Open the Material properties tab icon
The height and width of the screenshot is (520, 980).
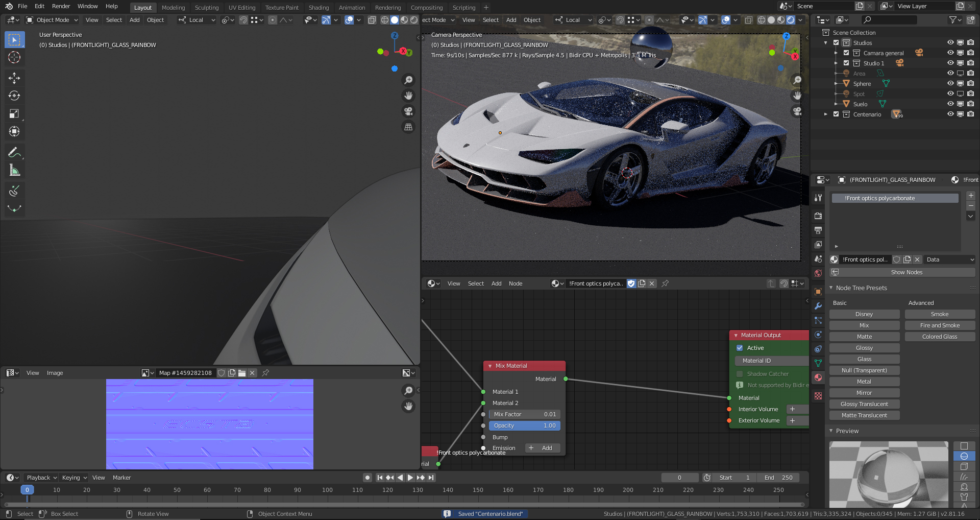(818, 377)
